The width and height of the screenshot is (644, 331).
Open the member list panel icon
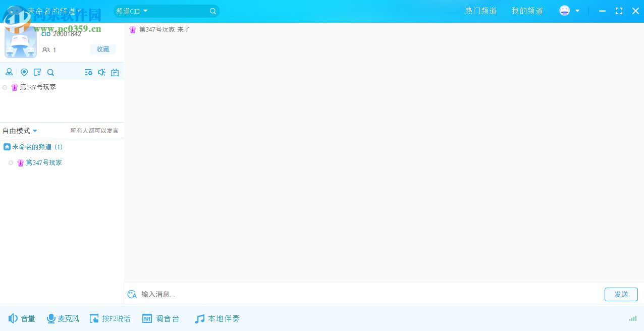(x=9, y=72)
